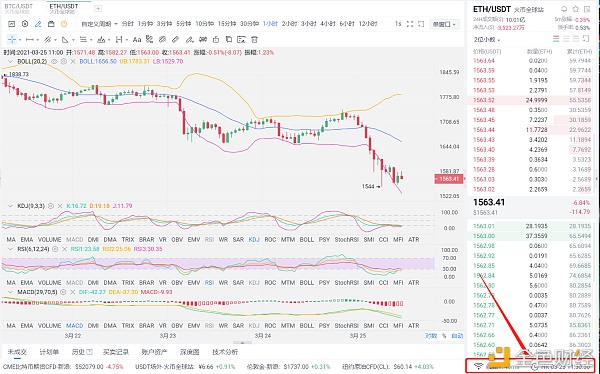Click the copy drawings icon
Screen dimensions: 600x374
click(229, 39)
